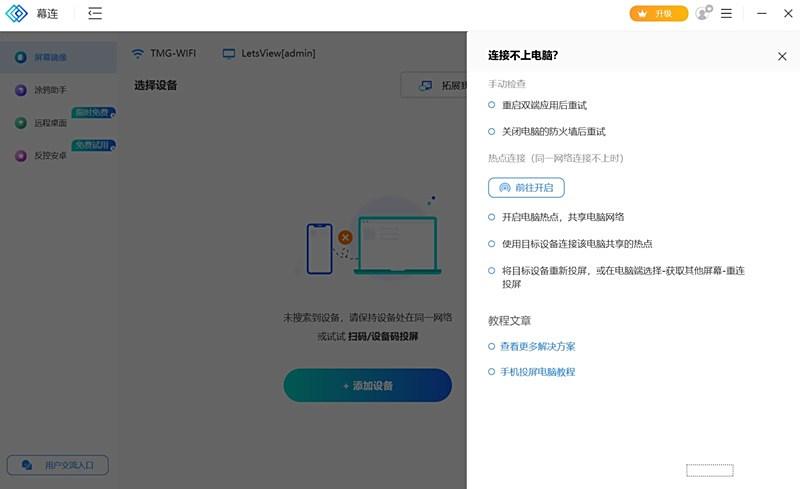Click the LetsView[admin] computer name

tap(269, 53)
